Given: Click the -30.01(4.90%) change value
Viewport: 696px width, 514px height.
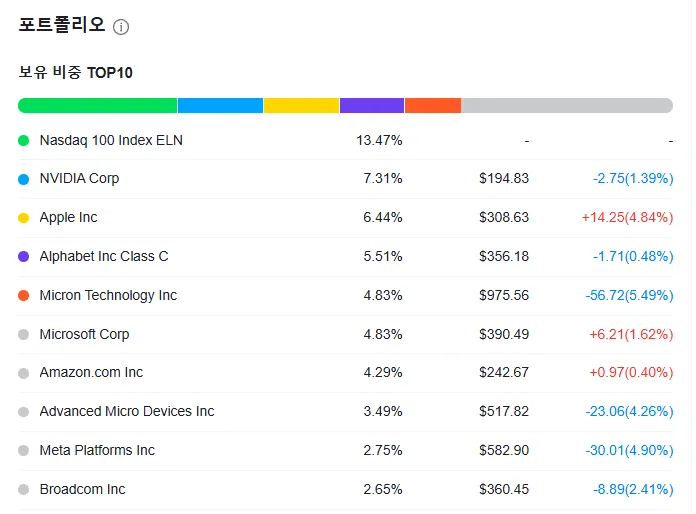Looking at the screenshot, I should [629, 450].
